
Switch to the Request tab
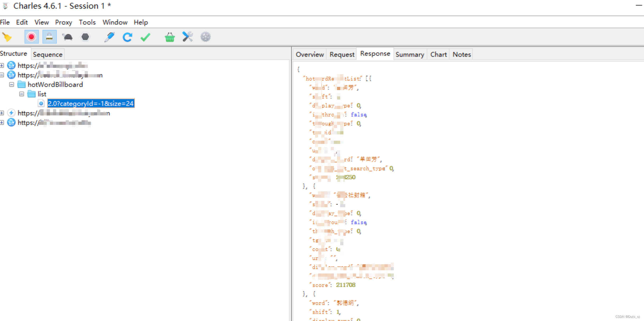[342, 54]
